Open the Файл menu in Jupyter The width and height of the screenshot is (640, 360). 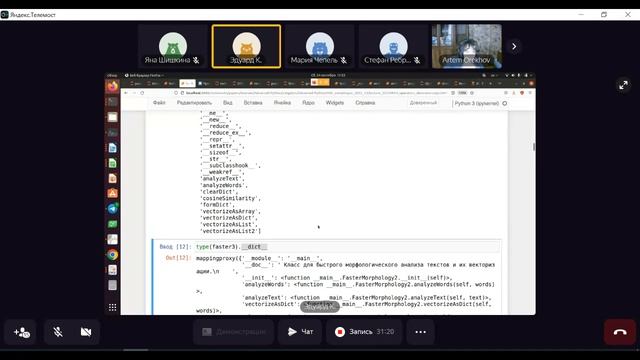(x=159, y=103)
